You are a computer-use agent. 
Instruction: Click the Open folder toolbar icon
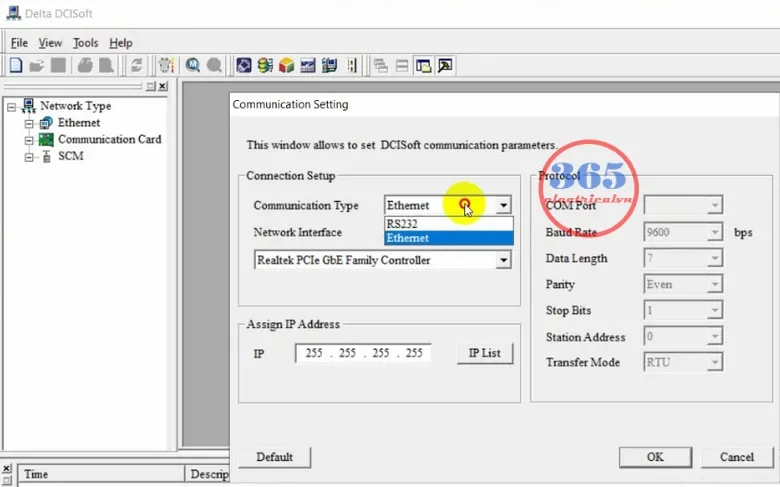coord(37,65)
